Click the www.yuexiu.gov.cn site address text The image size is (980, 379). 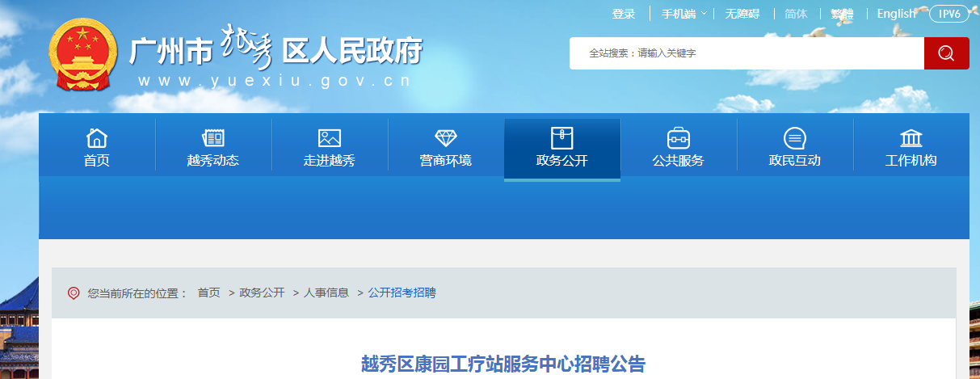(x=275, y=81)
